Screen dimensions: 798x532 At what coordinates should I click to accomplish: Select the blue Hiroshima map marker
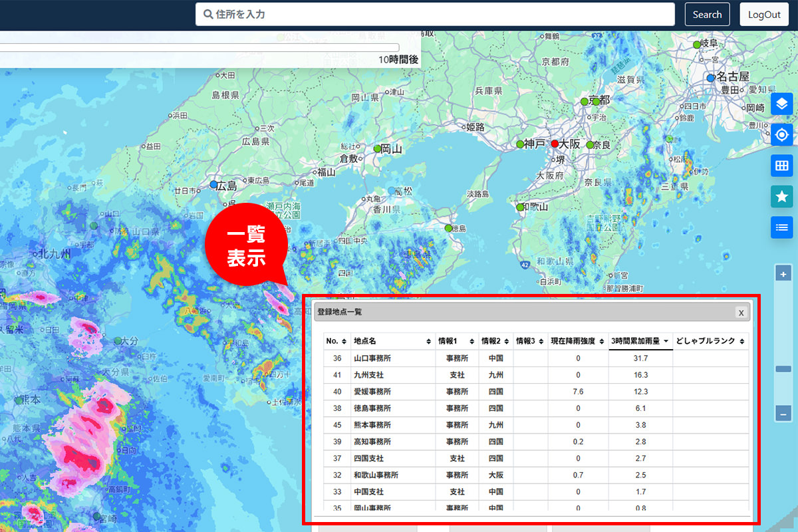(213, 184)
